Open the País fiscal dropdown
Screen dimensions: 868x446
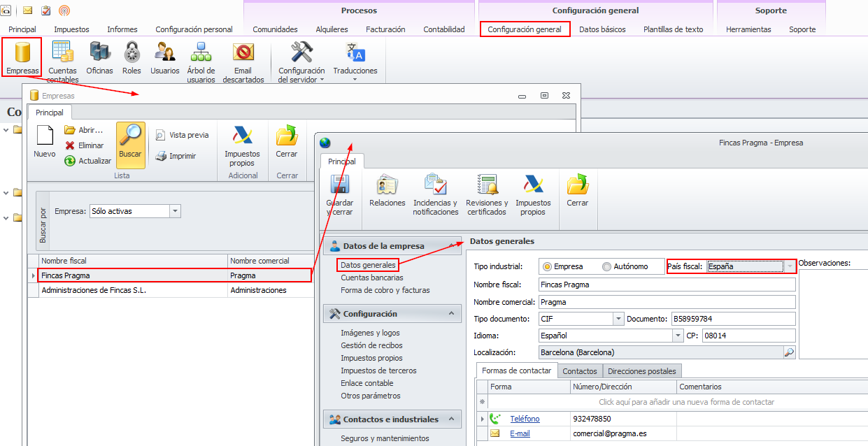pyautogui.click(x=790, y=266)
